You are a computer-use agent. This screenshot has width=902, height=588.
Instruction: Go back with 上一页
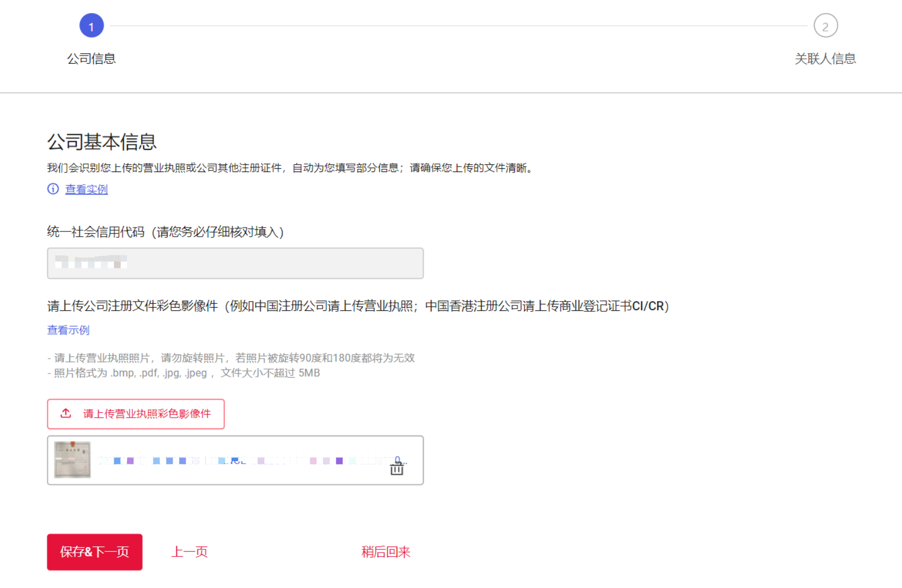point(189,552)
